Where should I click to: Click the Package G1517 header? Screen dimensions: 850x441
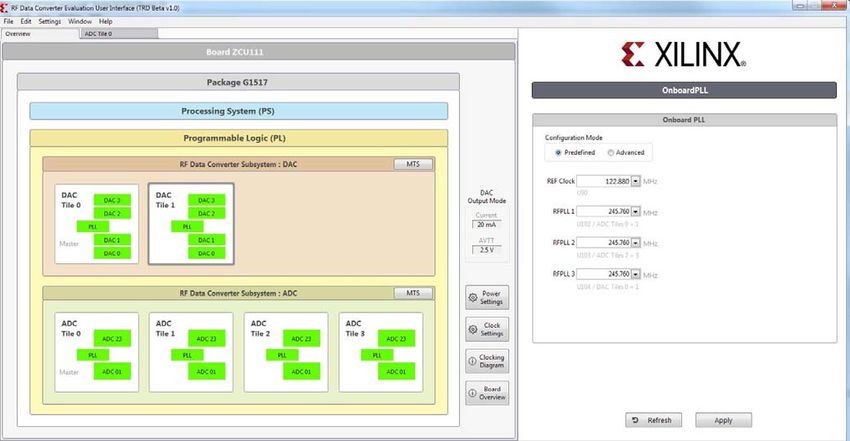[x=239, y=82]
